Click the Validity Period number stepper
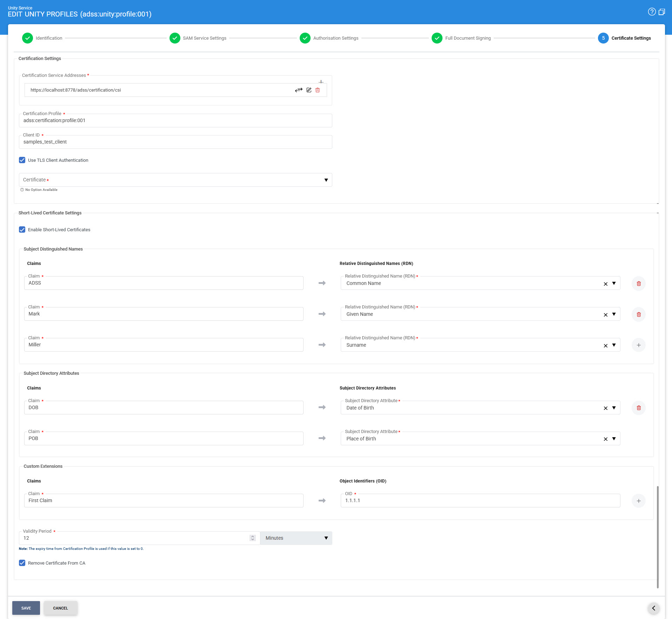 252,538
